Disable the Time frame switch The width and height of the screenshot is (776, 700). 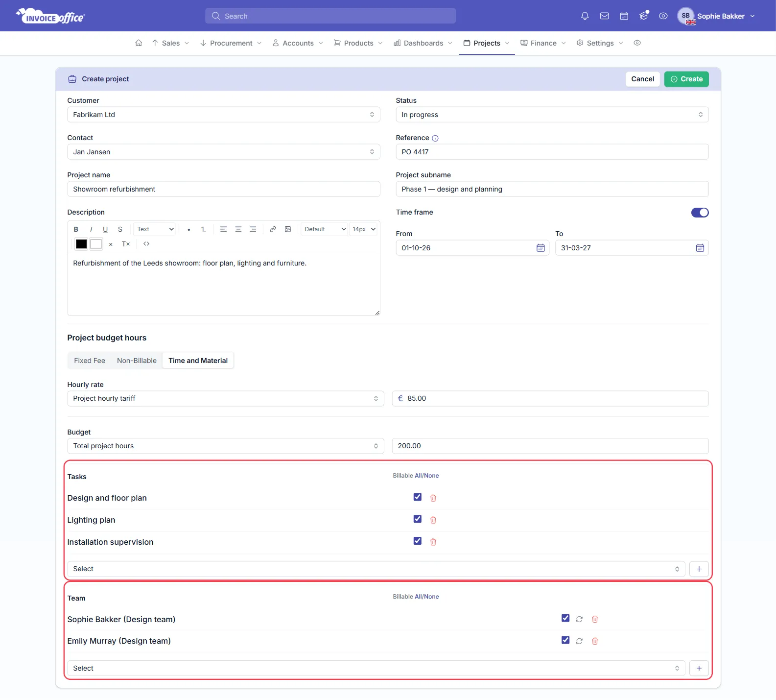[700, 213]
